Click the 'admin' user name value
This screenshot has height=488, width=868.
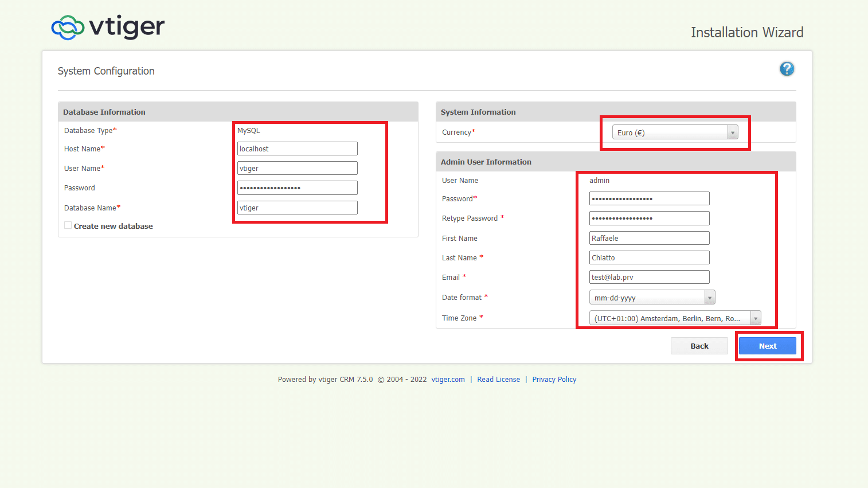coord(599,181)
